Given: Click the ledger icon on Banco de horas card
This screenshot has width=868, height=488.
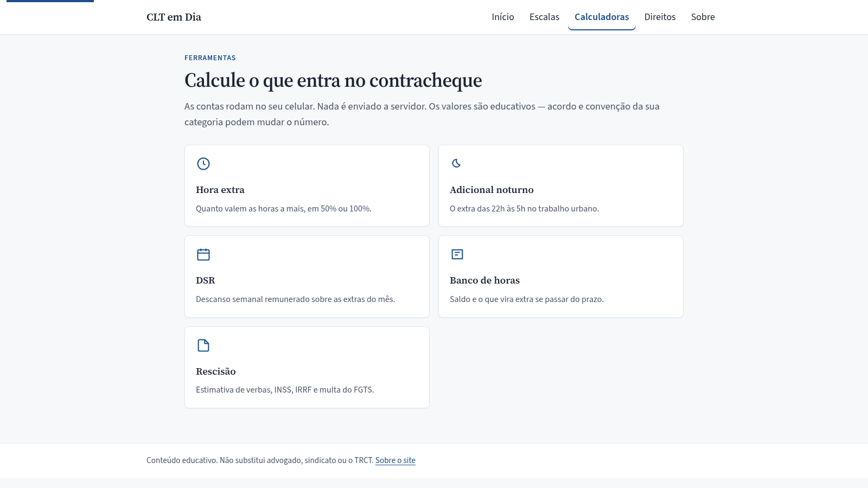Looking at the screenshot, I should tap(457, 254).
